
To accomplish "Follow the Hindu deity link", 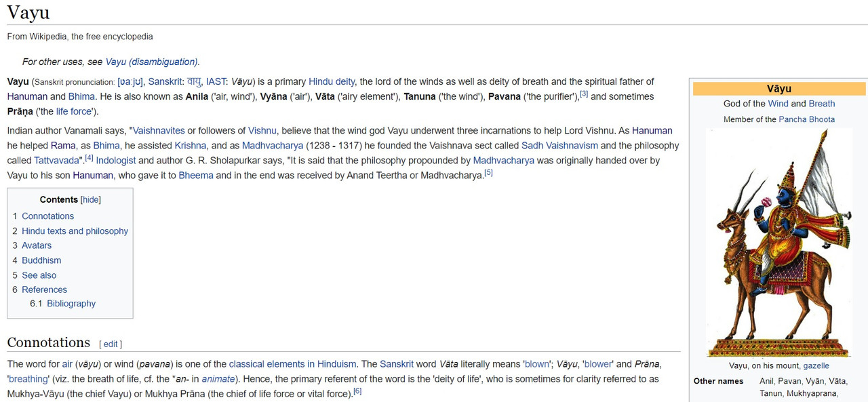I will tap(332, 81).
